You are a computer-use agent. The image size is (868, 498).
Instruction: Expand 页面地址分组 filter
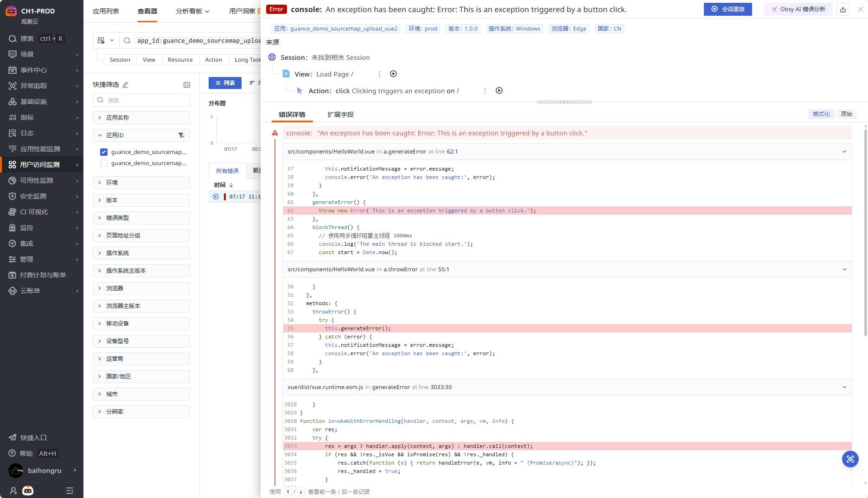pos(141,236)
